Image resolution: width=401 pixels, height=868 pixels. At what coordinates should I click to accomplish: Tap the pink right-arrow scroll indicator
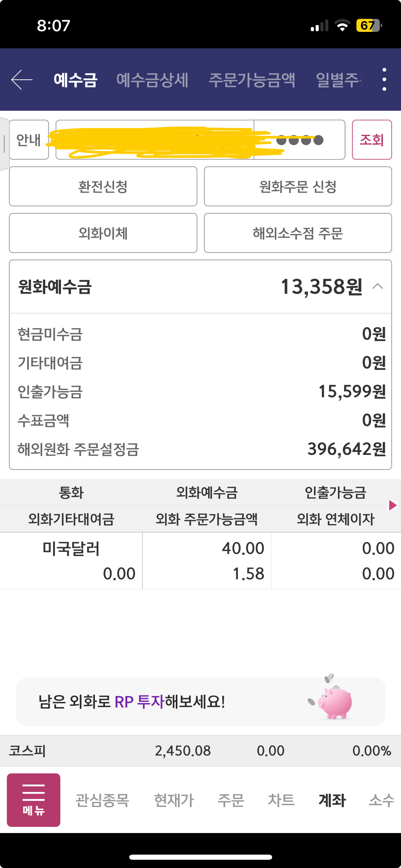[392, 505]
